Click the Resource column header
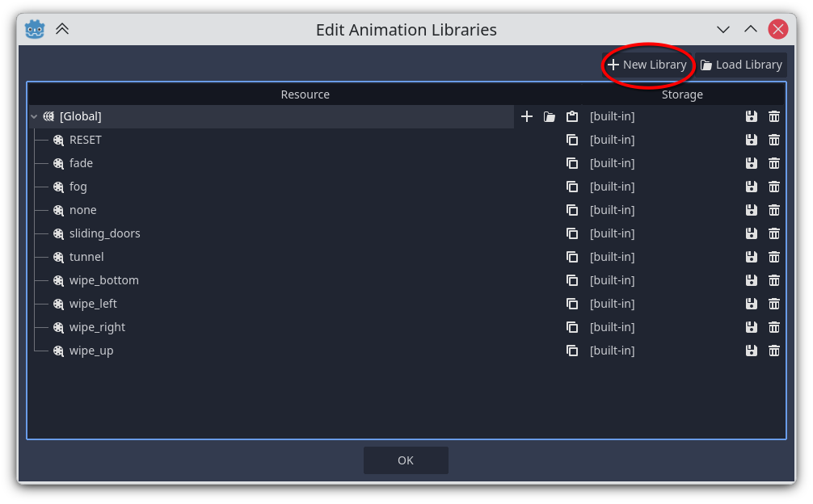Viewport: 813px width, 504px height. pos(305,94)
